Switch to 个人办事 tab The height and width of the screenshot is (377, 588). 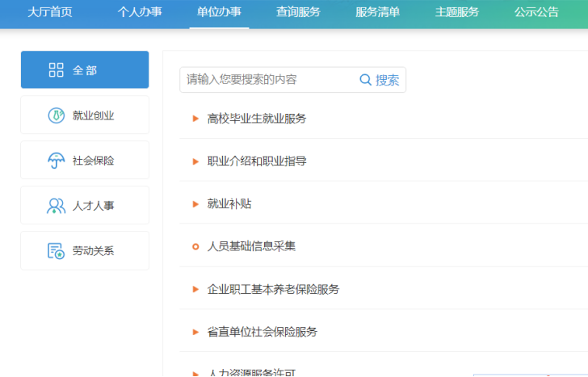tap(140, 12)
